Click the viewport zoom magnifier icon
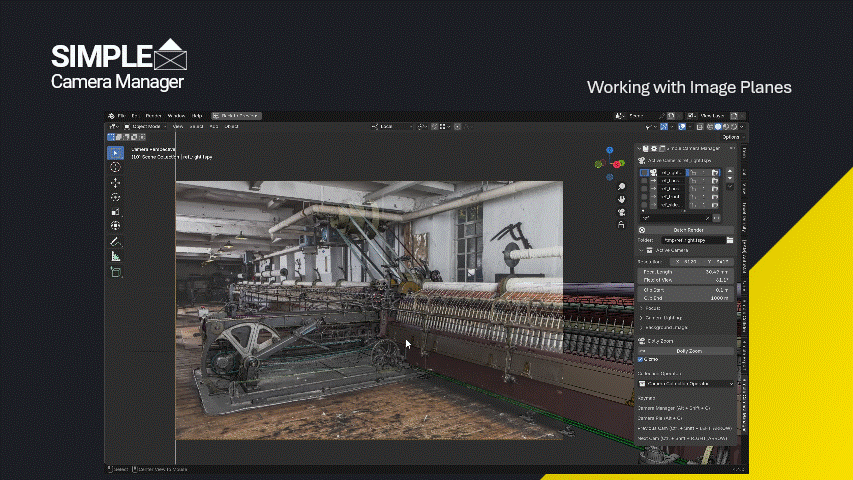The image size is (853, 480). (621, 187)
